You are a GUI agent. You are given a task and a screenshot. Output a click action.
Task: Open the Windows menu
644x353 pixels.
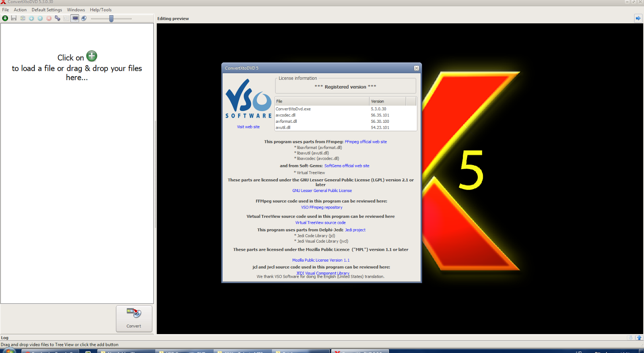coord(76,10)
